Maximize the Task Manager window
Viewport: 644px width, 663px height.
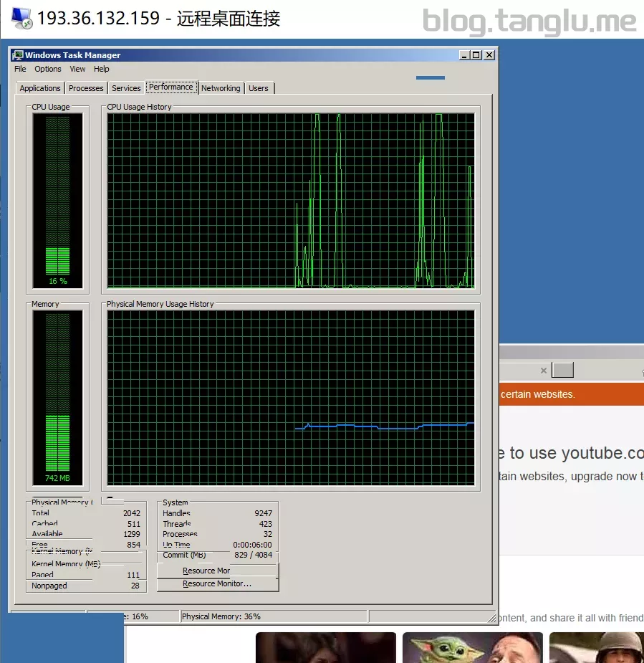point(476,55)
